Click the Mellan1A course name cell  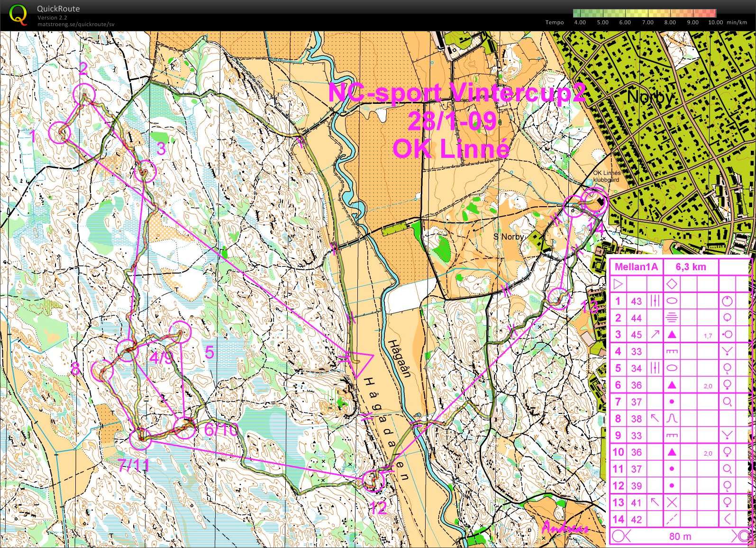636,267
